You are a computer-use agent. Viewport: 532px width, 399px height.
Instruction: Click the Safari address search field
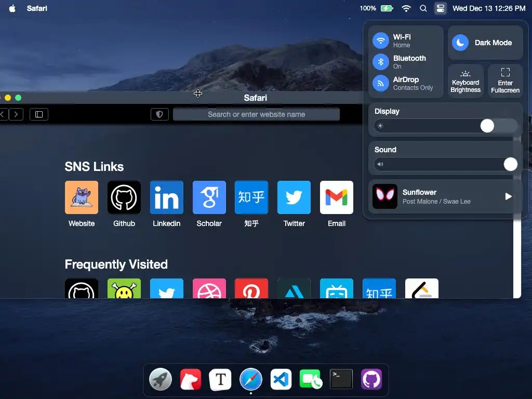pyautogui.click(x=256, y=114)
